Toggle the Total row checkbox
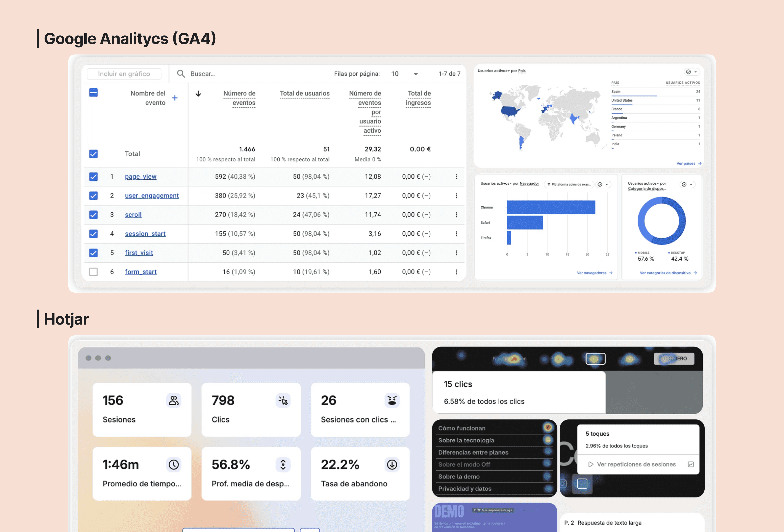 (x=93, y=154)
